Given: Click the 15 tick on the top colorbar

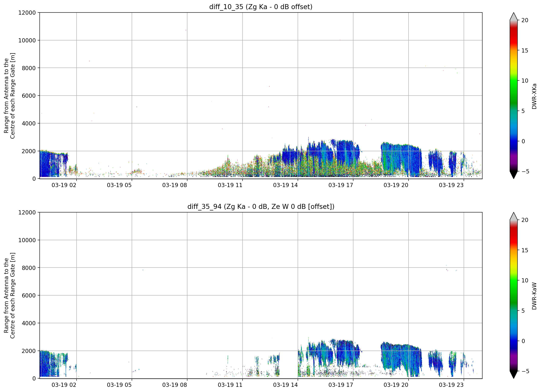Looking at the screenshot, I should (525, 51).
